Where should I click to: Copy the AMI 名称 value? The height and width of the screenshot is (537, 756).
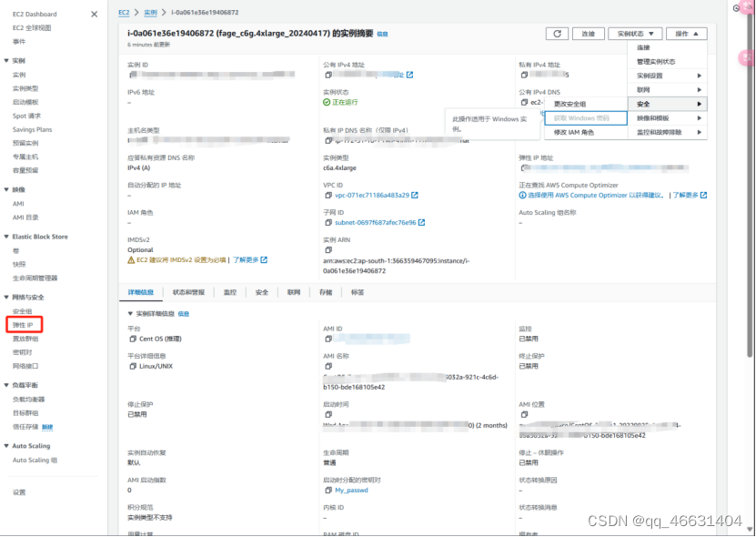click(328, 366)
